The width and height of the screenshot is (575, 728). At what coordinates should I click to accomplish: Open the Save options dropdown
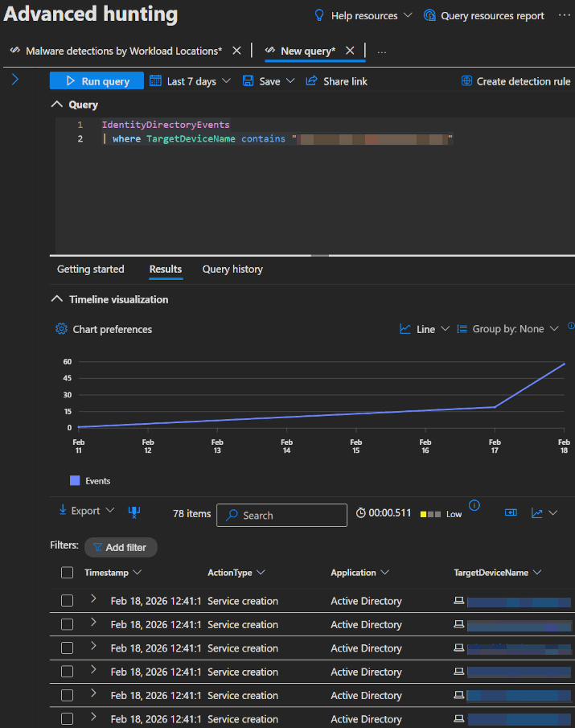[x=290, y=81]
